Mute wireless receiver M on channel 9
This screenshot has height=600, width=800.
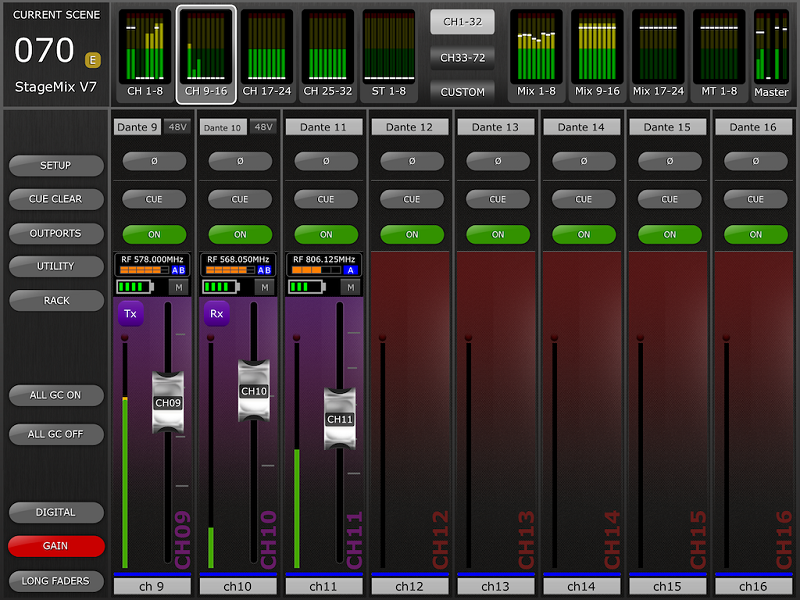[x=179, y=287]
